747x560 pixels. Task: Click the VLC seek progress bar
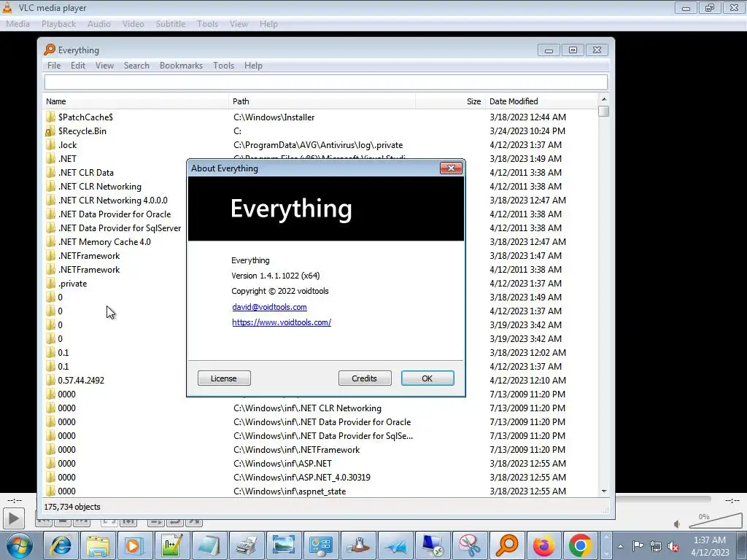(663, 499)
